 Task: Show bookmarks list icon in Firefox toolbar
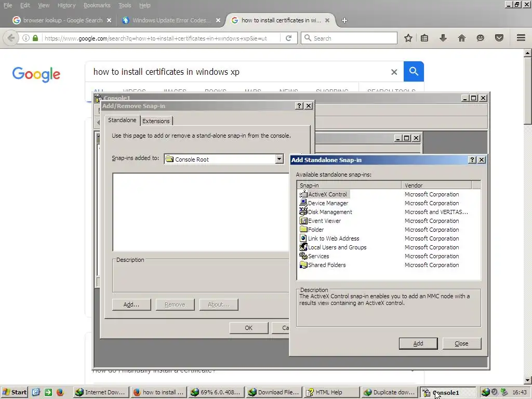coord(424,38)
